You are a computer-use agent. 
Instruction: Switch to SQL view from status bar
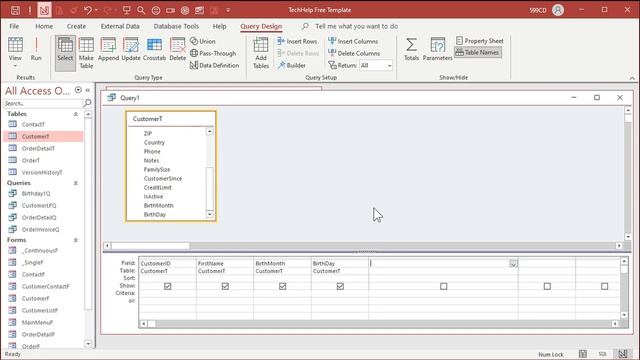[603, 354]
